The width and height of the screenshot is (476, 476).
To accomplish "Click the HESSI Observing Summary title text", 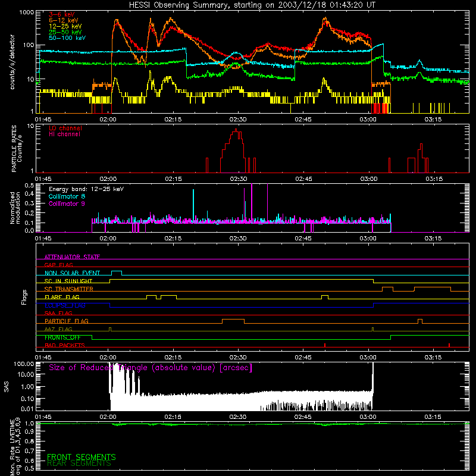I will click(x=252, y=5).
